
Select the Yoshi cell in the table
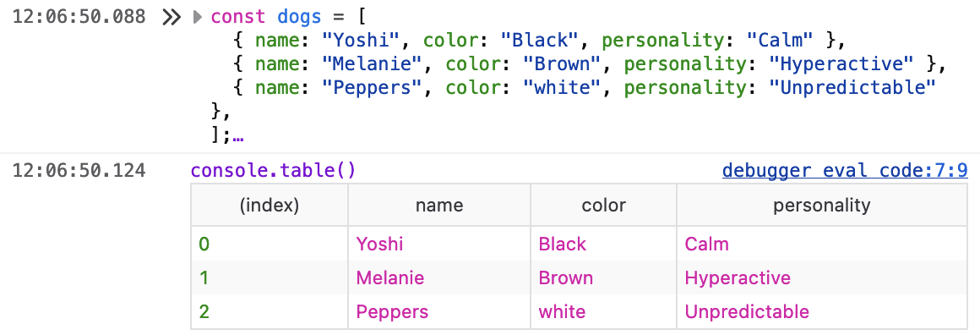439,244
